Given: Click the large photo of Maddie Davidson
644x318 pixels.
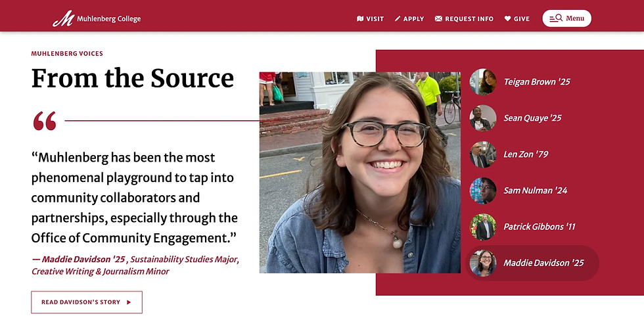Looking at the screenshot, I should click(x=360, y=173).
